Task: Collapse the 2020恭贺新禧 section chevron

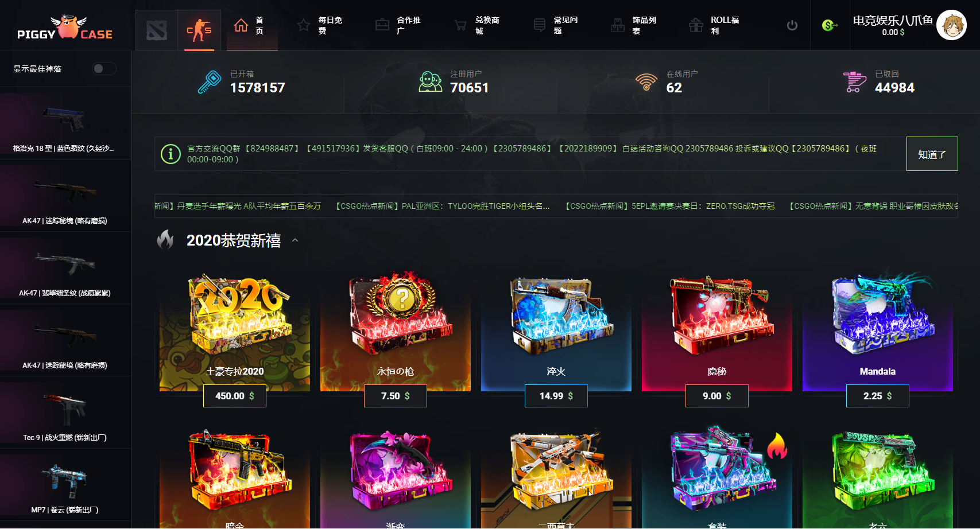Action: (x=295, y=240)
